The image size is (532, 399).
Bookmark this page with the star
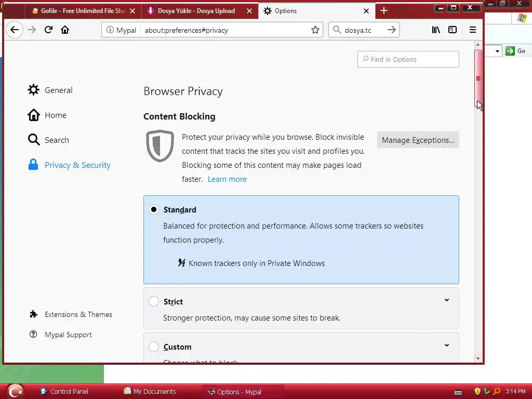point(315,30)
